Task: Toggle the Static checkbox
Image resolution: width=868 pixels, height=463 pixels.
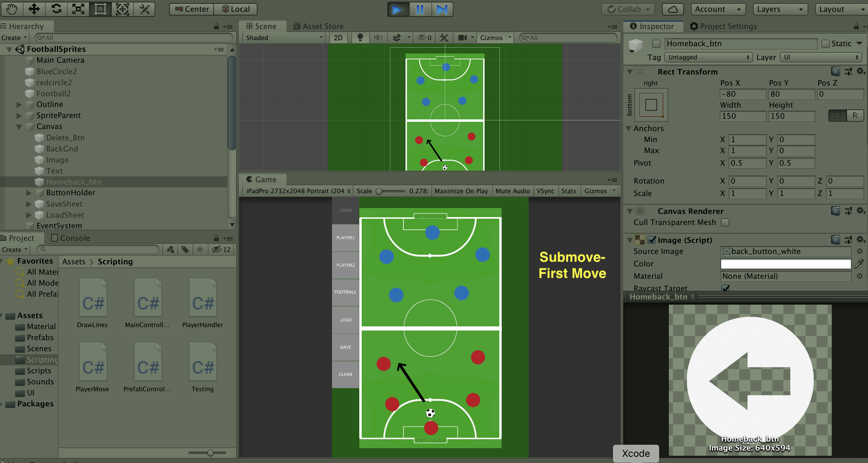Action: (826, 44)
